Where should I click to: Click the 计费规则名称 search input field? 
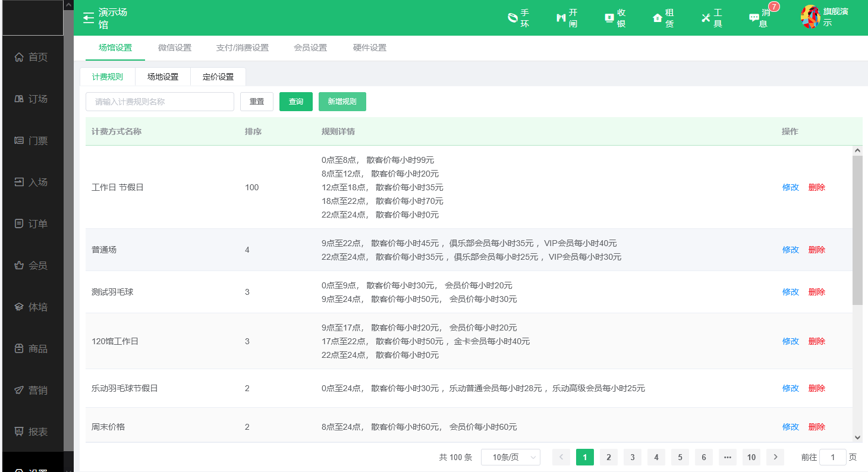pyautogui.click(x=159, y=101)
